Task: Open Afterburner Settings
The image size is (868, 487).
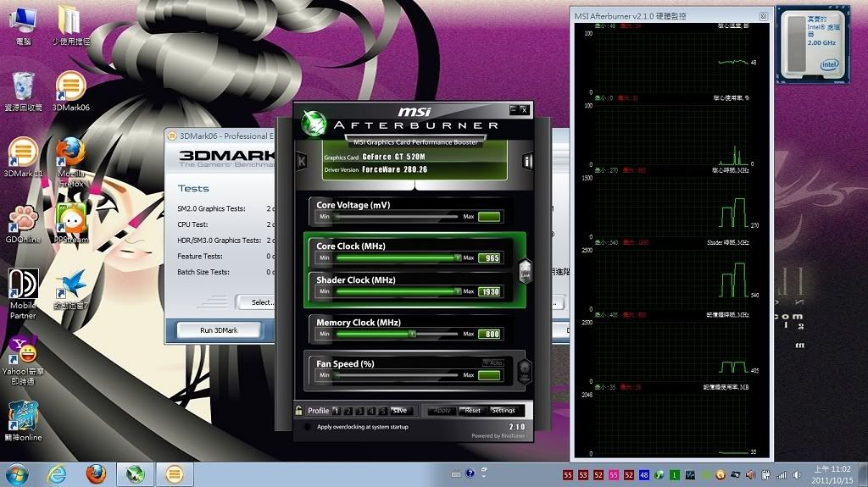Action: point(503,411)
